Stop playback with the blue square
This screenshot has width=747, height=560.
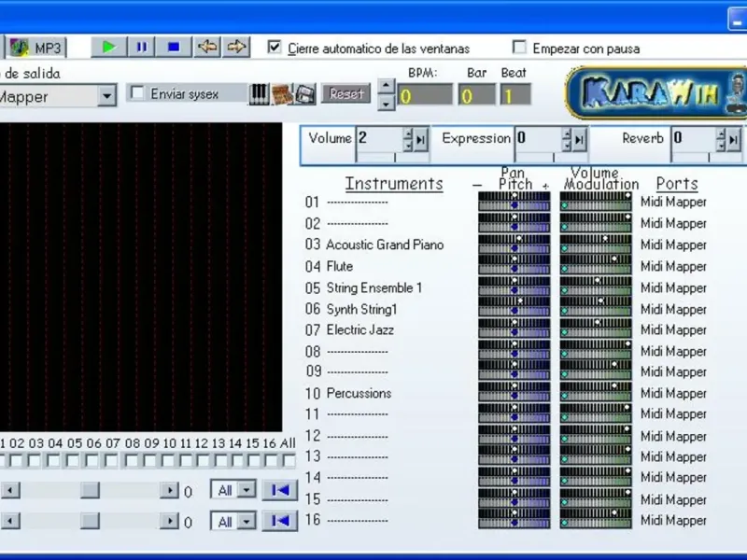click(173, 47)
